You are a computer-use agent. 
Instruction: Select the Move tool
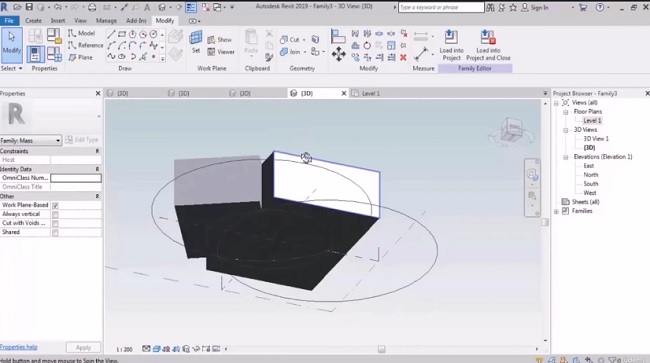[x=338, y=54]
